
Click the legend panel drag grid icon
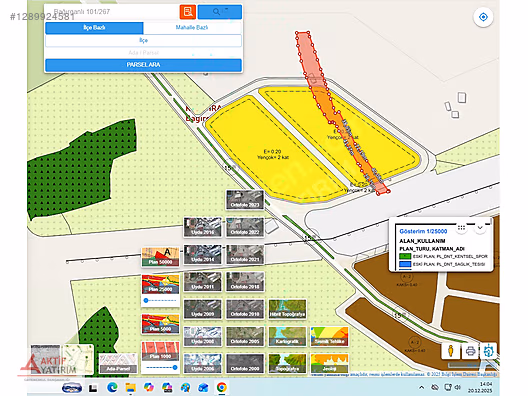(x=461, y=228)
